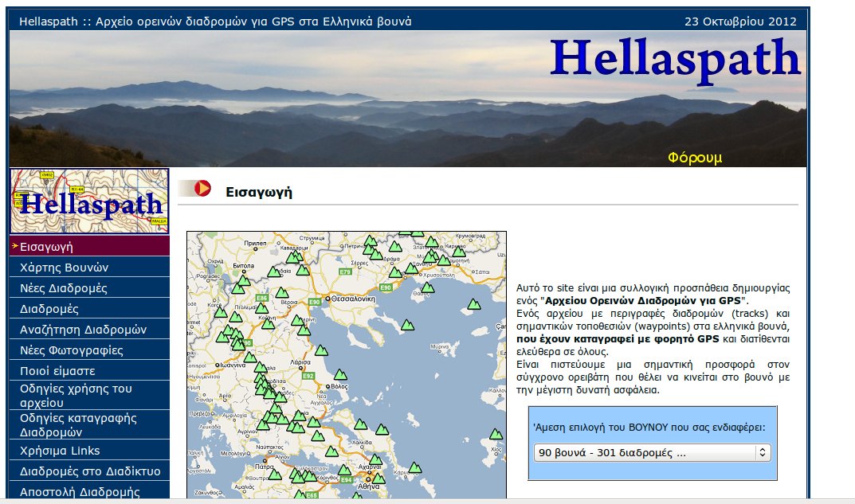Open Χάρτης Βουνών in the sidebar

(x=89, y=267)
